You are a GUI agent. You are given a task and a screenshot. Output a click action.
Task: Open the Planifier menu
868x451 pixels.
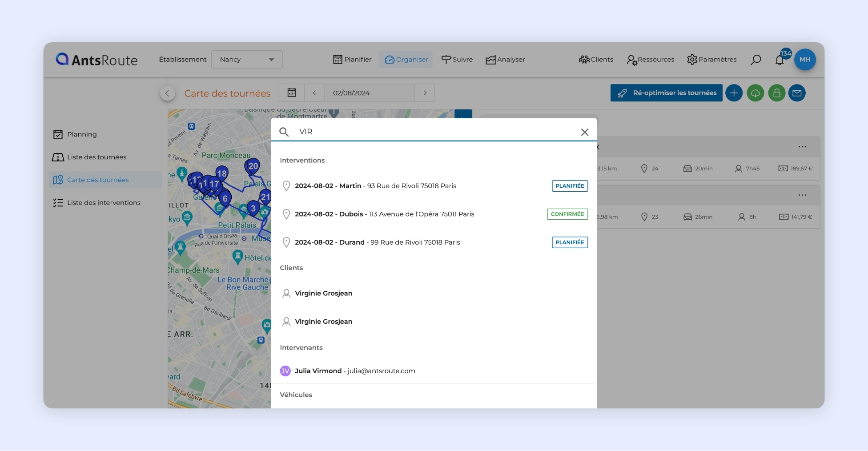(x=352, y=60)
